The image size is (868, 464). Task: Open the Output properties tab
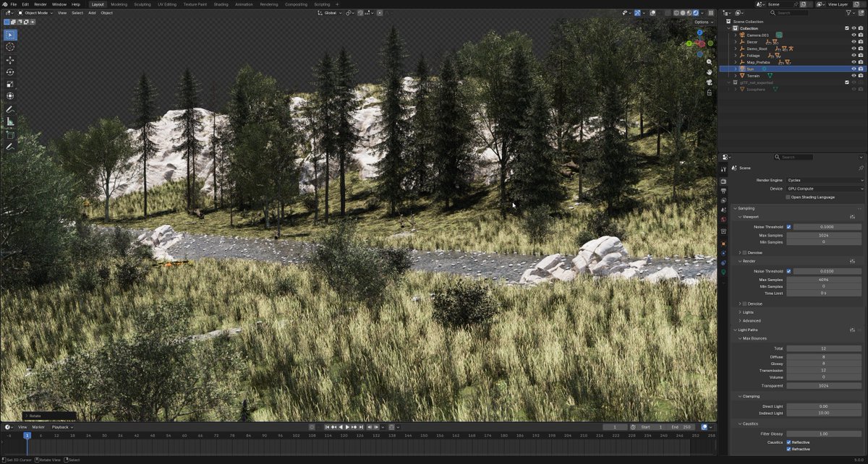723,191
